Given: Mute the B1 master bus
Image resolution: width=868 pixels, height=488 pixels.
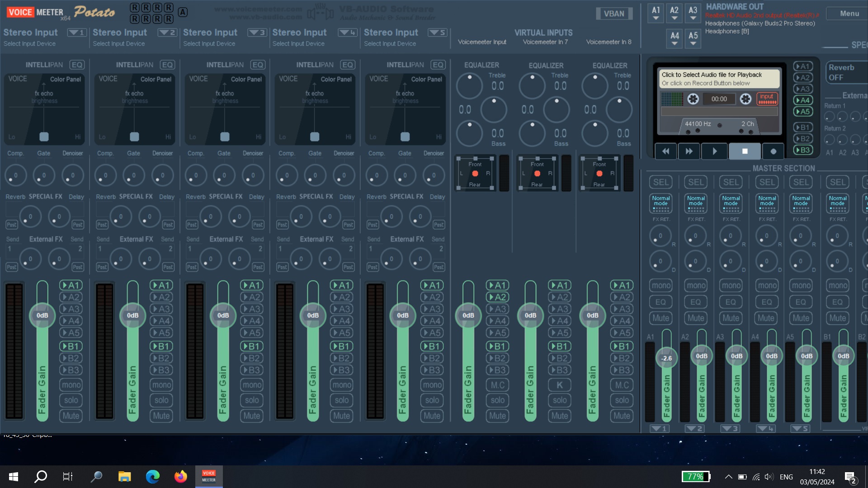Looking at the screenshot, I should [837, 318].
